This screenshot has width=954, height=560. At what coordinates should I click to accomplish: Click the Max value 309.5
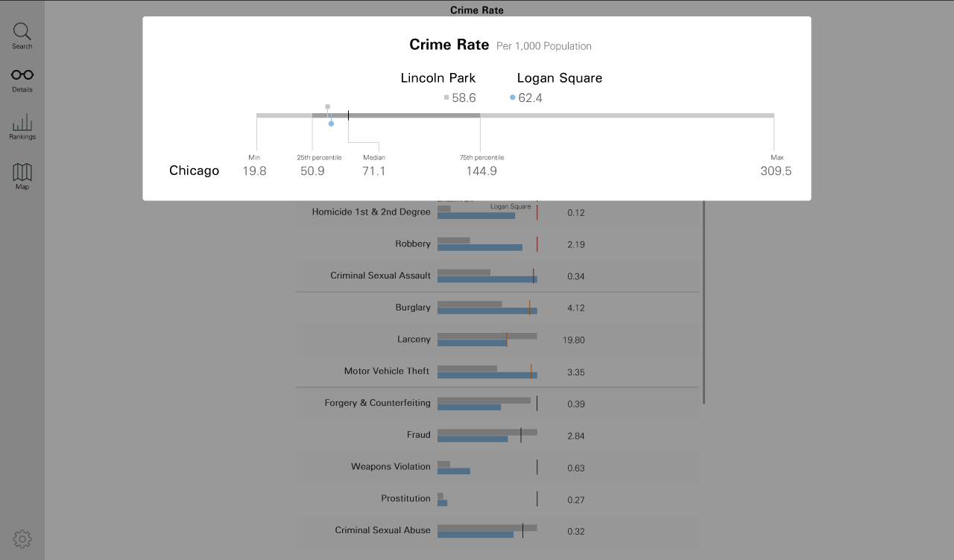pyautogui.click(x=776, y=171)
